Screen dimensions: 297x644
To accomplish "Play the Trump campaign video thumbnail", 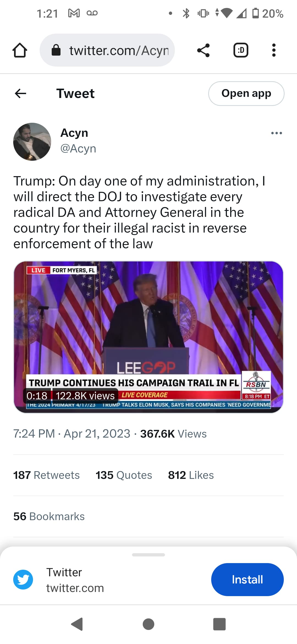I will (148, 337).
